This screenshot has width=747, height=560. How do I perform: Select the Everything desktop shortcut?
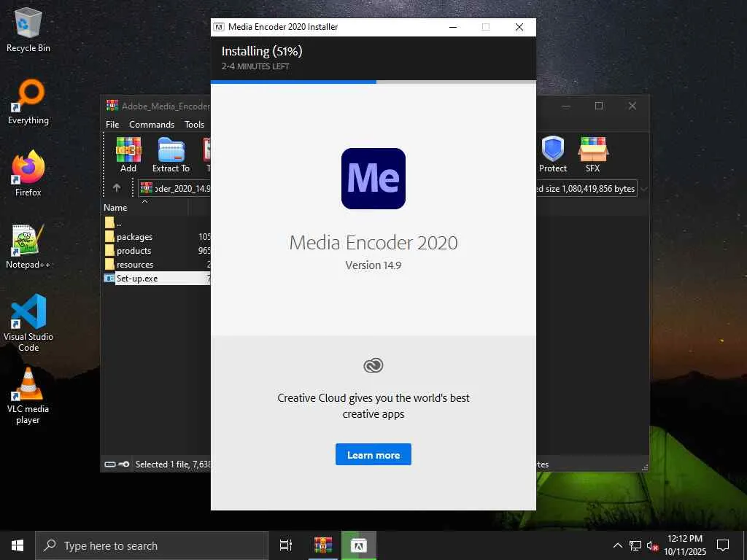click(28, 102)
